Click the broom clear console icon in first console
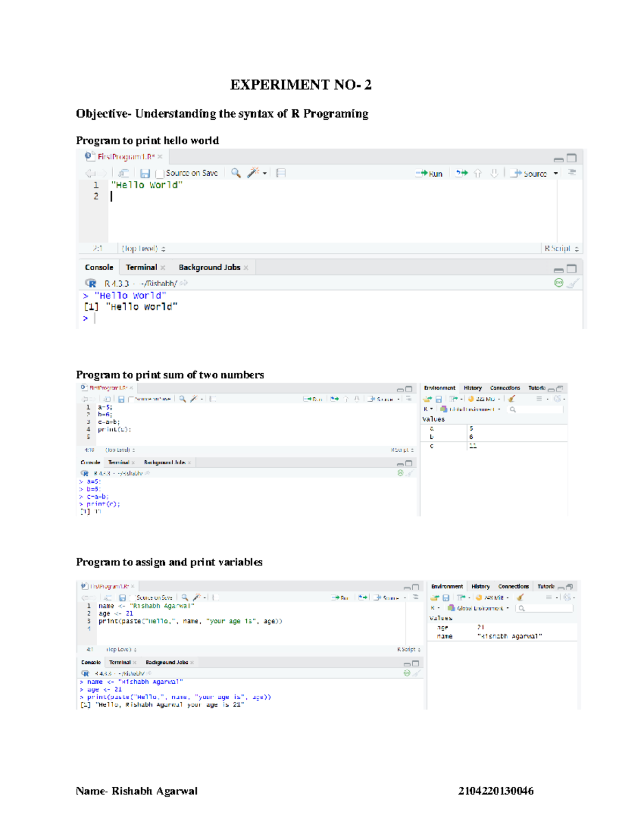The height and width of the screenshot is (834, 644). point(573,283)
